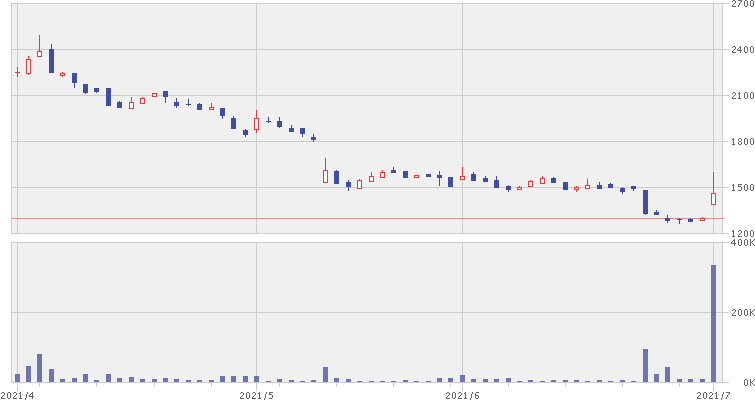This screenshot has height=400, width=755.
Task: Click the 2021/4 date label
Action: click(x=16, y=394)
